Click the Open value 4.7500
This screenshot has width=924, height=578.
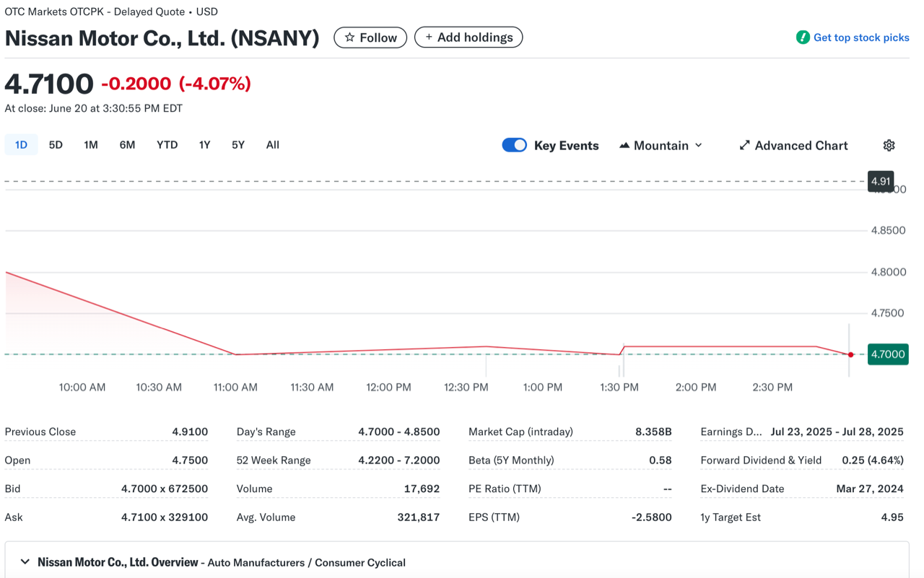click(190, 460)
